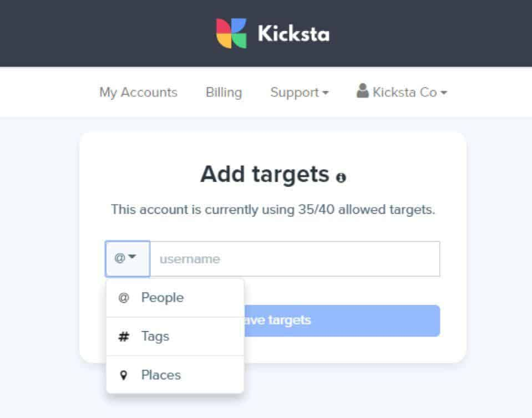Click the Add targets heading text

pyautogui.click(x=265, y=174)
